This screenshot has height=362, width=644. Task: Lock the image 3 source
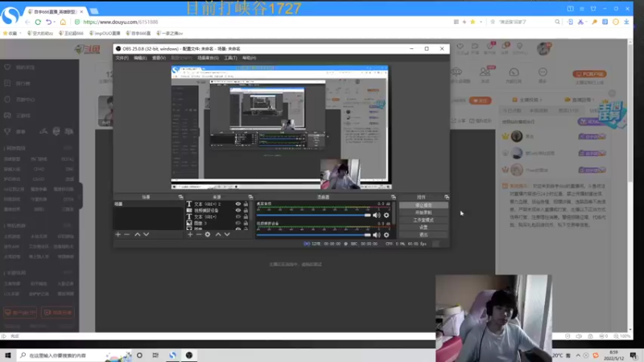tap(246, 224)
